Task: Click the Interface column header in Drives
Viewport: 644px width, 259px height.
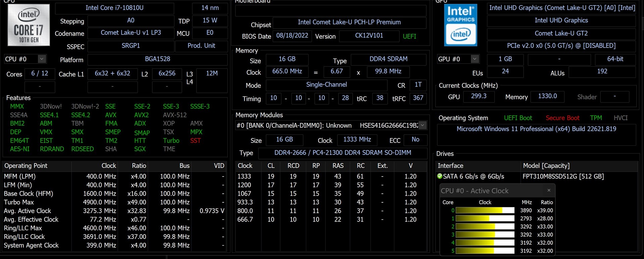Action: 478,166
